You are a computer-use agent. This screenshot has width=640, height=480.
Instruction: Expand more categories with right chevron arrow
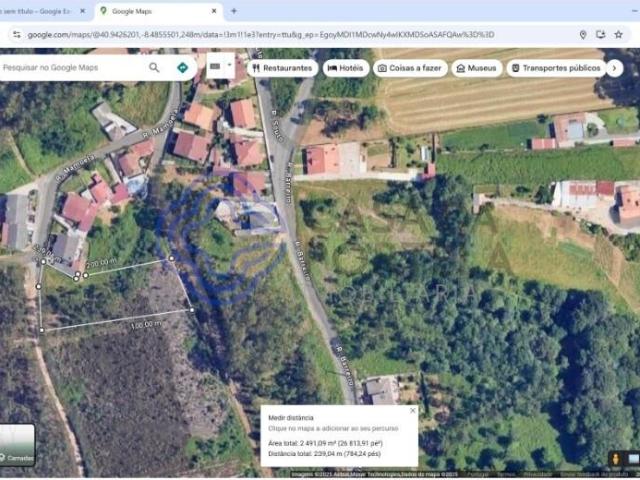(x=614, y=68)
